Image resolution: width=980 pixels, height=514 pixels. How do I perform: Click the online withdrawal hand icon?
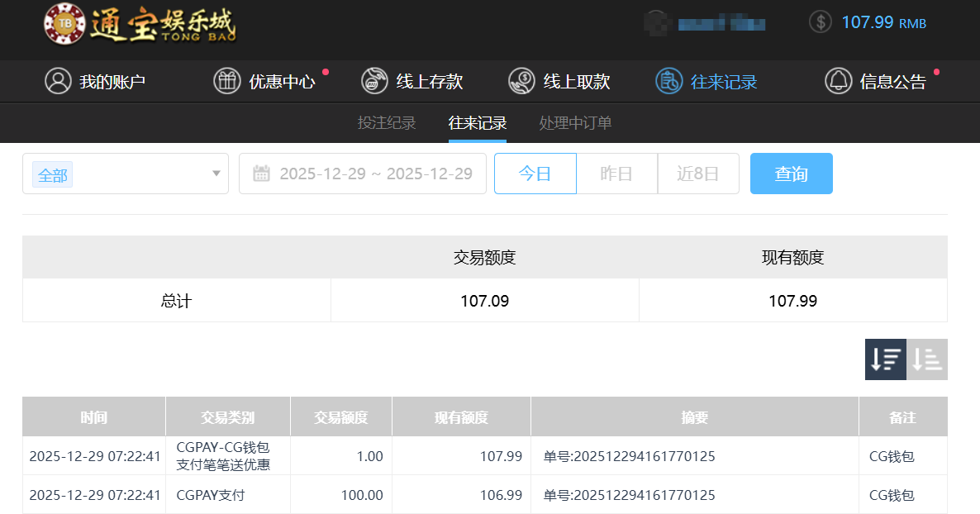(x=521, y=81)
